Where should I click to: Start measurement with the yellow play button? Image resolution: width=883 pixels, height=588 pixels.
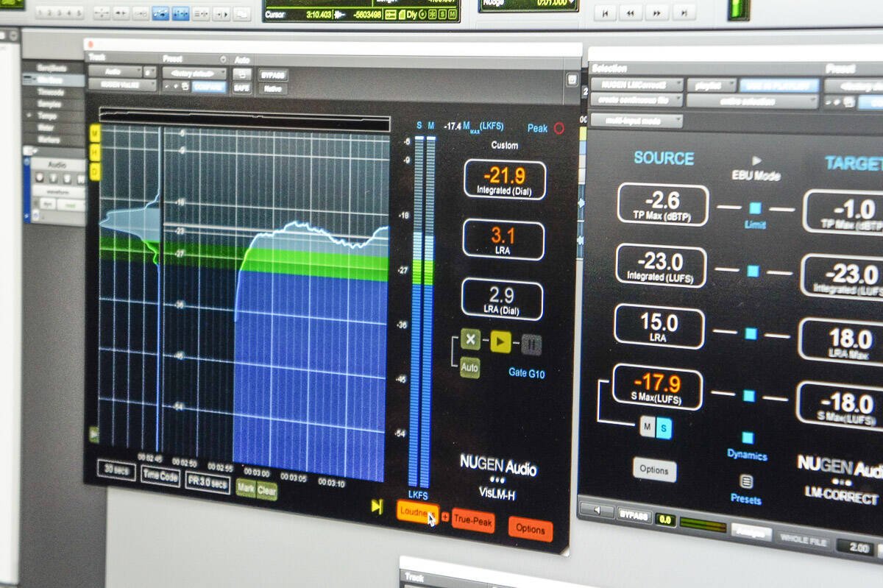500,342
